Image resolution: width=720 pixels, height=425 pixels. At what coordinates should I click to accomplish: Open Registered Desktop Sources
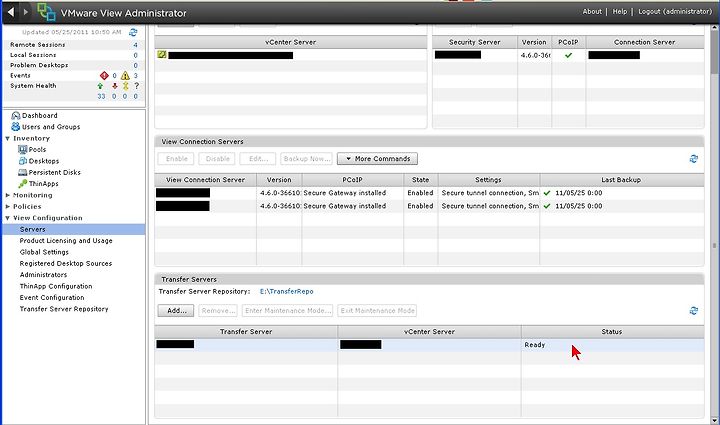(66, 263)
